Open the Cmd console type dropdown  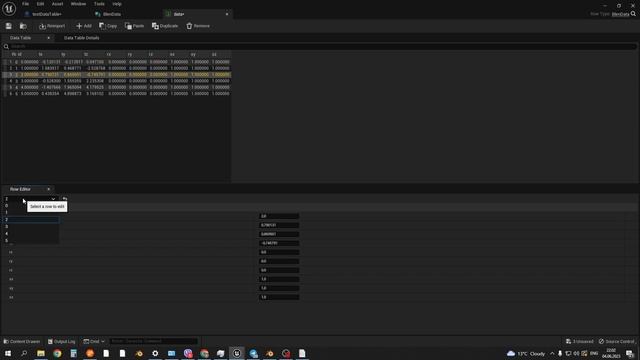point(94,342)
